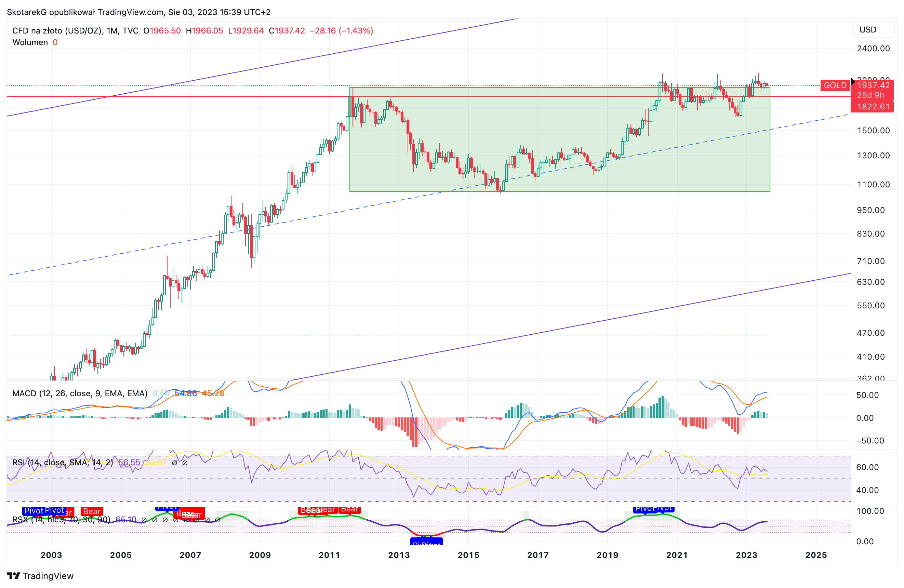Click the Wolumen indicator label

pyautogui.click(x=30, y=42)
